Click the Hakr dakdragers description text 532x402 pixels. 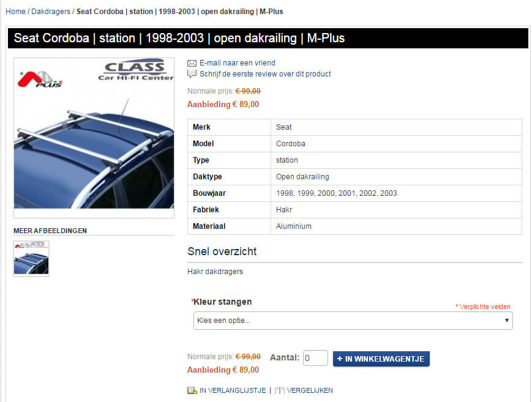point(215,272)
